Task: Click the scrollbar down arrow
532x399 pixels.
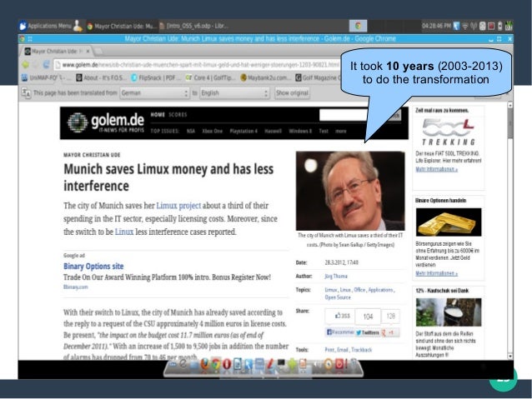Action: pos(509,356)
